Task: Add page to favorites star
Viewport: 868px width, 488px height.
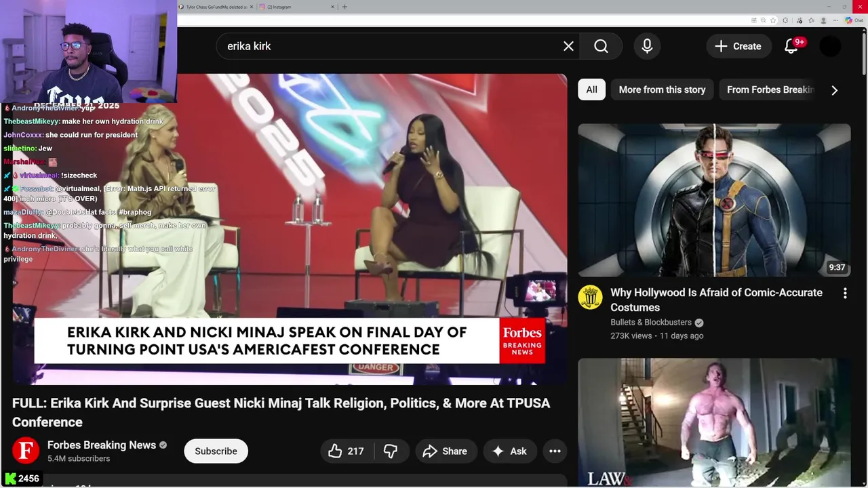Action: [773, 20]
